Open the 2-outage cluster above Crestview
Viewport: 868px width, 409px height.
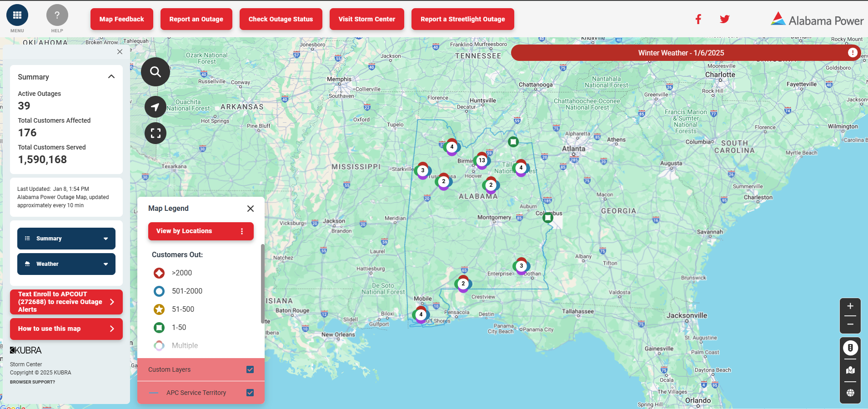[x=463, y=284]
